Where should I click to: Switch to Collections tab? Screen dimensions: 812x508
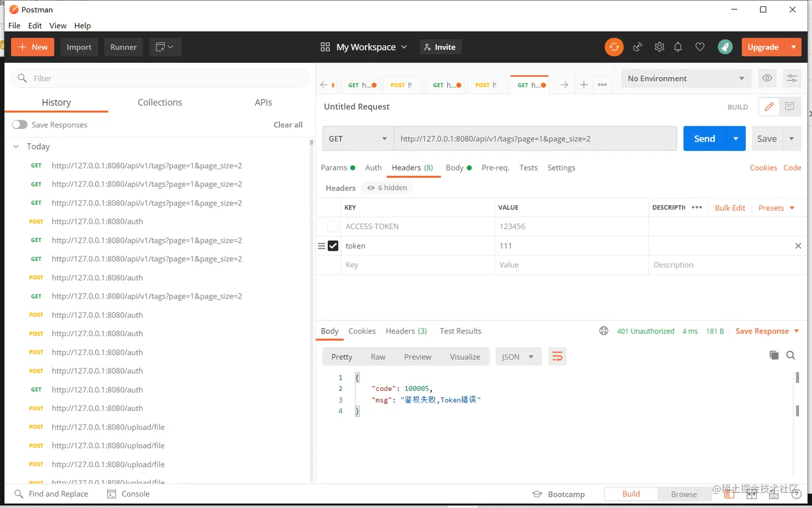[160, 102]
